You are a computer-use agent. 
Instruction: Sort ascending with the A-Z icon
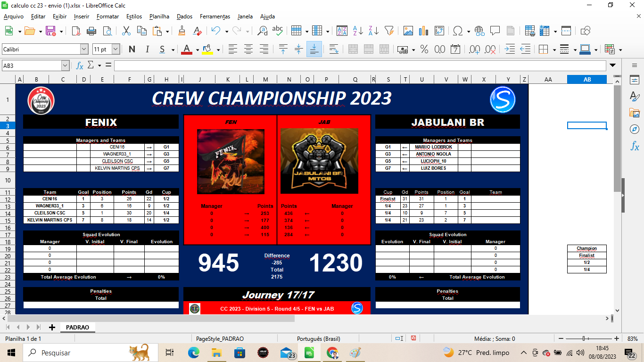click(x=358, y=31)
